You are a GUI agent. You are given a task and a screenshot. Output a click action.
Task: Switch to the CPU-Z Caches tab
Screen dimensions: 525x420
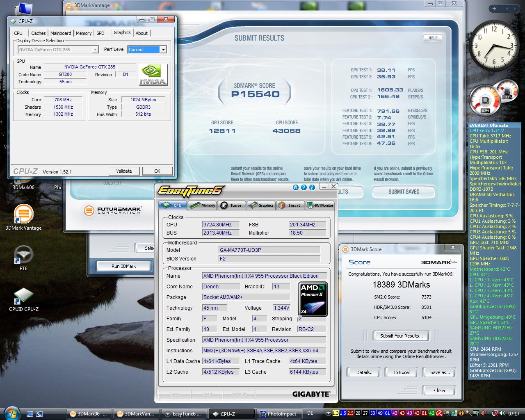pos(39,33)
